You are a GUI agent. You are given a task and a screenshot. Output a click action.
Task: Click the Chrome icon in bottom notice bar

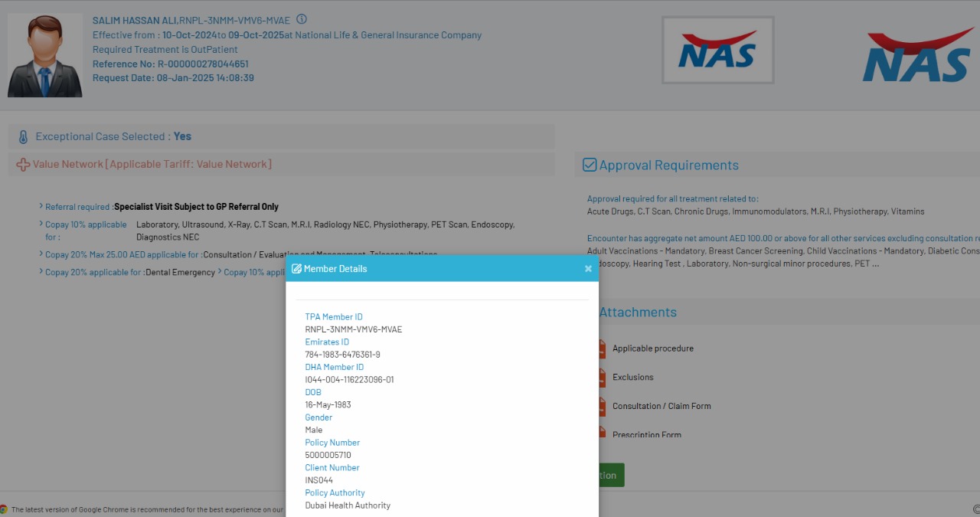tap(4, 509)
